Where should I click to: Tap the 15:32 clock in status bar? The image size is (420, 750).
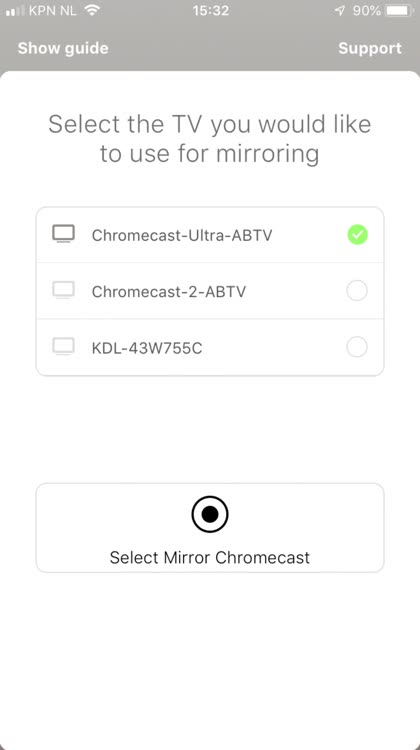coord(210,11)
